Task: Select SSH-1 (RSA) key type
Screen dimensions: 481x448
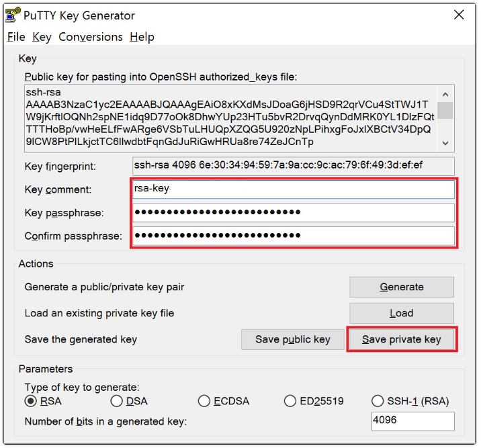Action: [378, 401]
